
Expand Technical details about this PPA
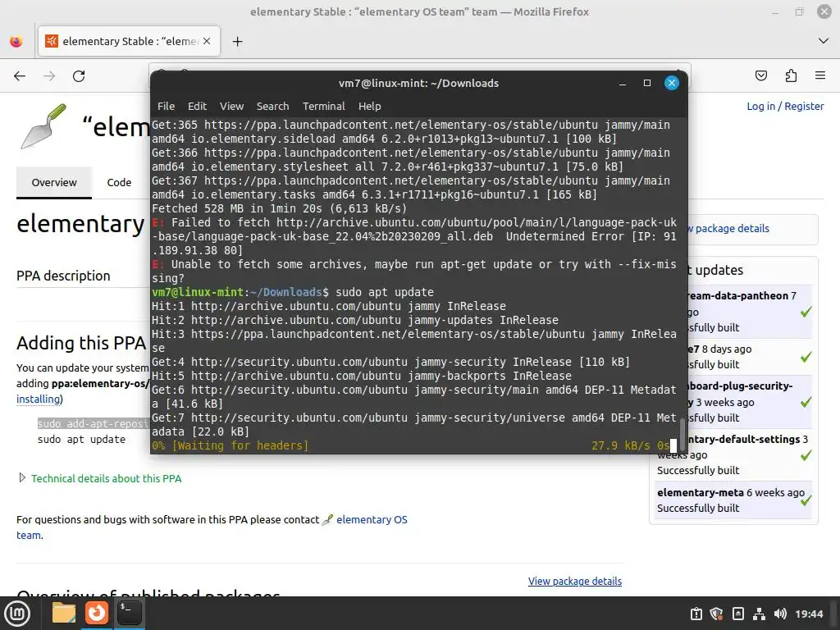pyautogui.click(x=106, y=478)
